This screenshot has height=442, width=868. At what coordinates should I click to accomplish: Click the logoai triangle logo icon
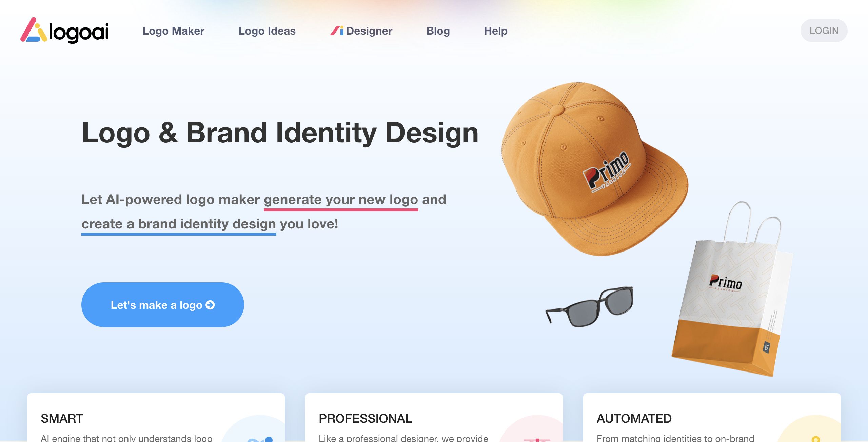[x=34, y=30]
